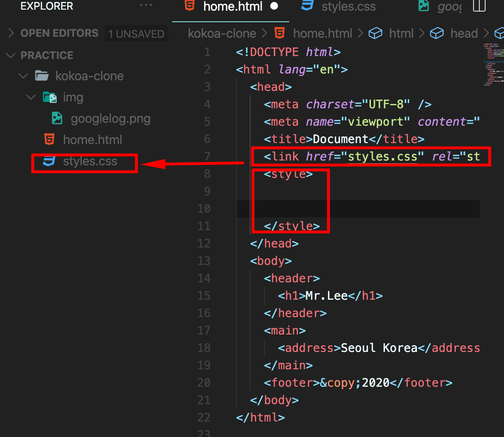Select the kokoa-clone folder icon
Screen dimensions: 504x437
[42, 76]
